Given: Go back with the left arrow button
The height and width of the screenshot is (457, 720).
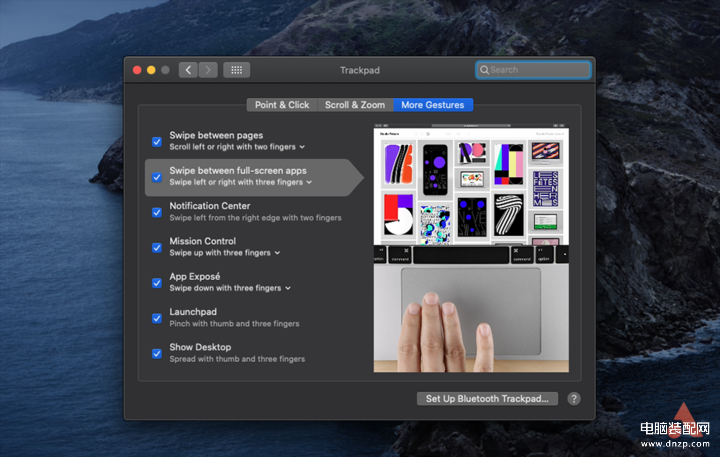Looking at the screenshot, I should coord(188,70).
